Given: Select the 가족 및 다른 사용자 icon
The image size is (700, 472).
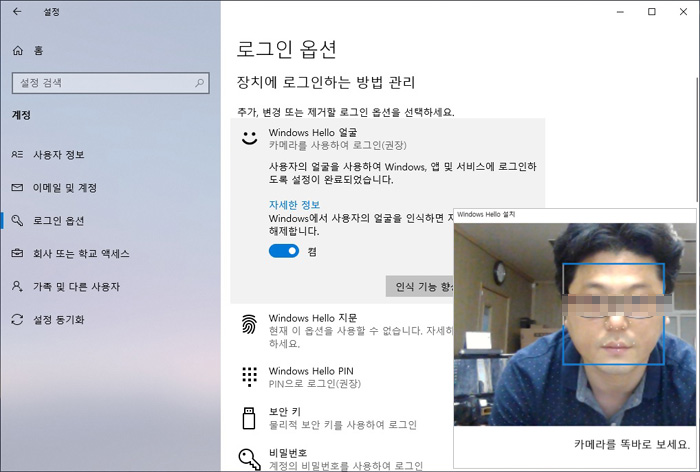Looking at the screenshot, I should tap(17, 286).
